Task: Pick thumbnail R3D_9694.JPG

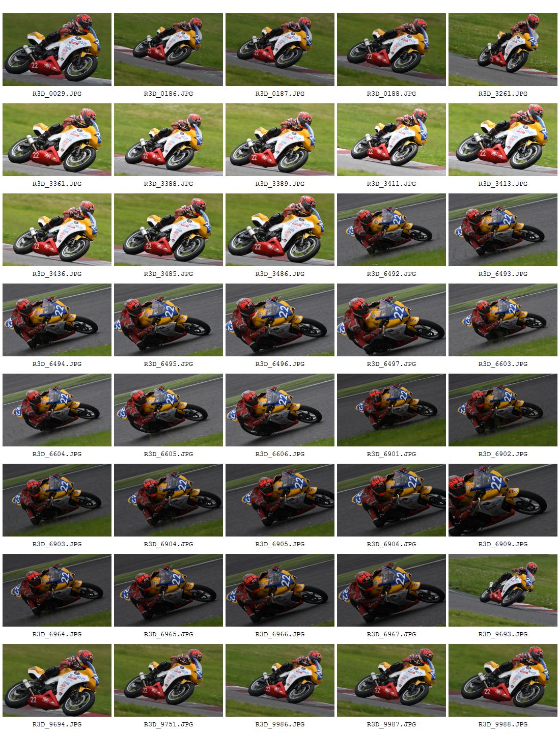Action: [57, 680]
